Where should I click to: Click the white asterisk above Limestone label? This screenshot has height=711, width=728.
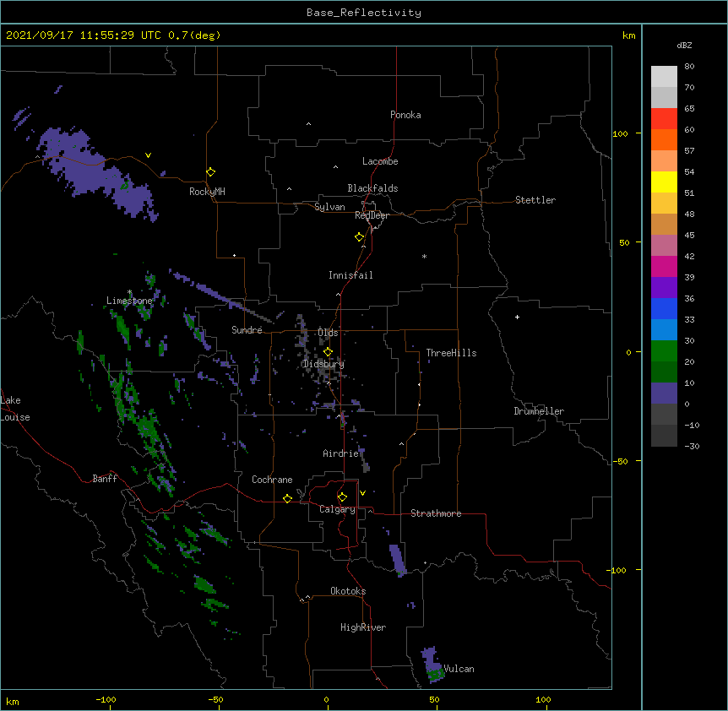tap(129, 292)
